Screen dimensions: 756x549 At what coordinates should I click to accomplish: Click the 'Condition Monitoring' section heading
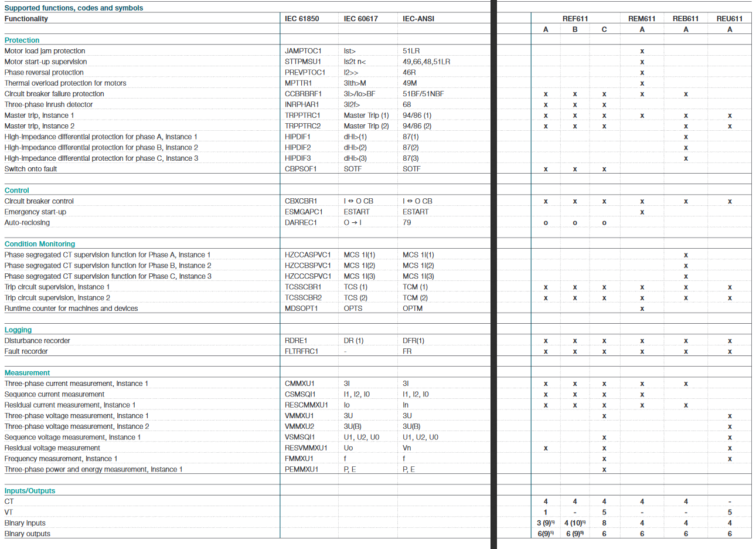tap(40, 244)
